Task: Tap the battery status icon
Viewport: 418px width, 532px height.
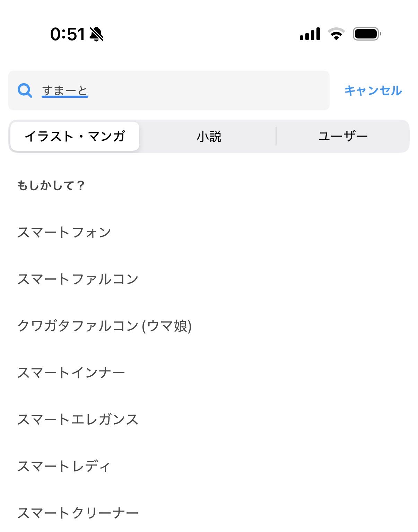Action: click(x=367, y=34)
